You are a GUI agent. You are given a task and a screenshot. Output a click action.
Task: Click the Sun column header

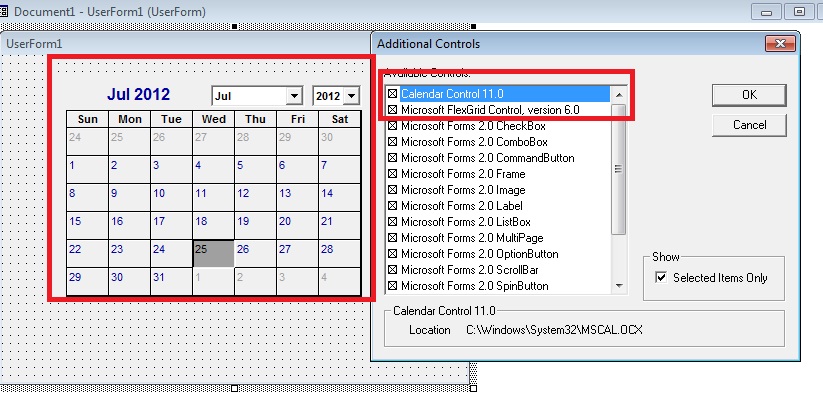coord(87,119)
